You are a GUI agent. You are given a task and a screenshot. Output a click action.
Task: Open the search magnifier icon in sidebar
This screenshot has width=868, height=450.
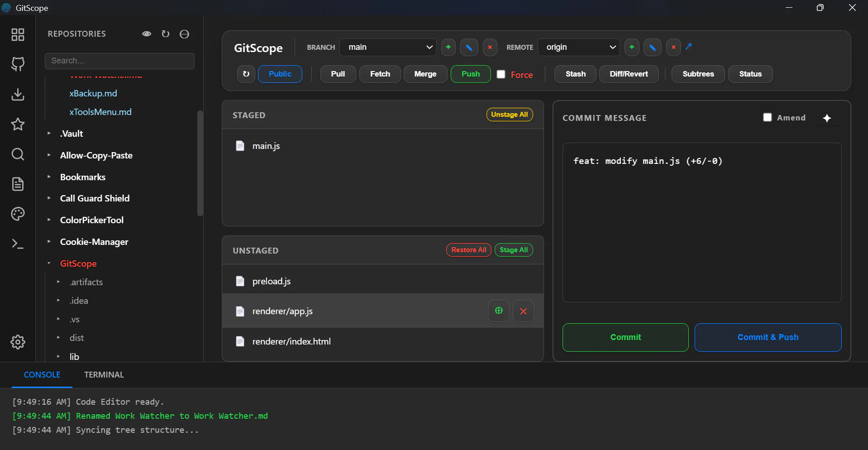click(x=18, y=154)
